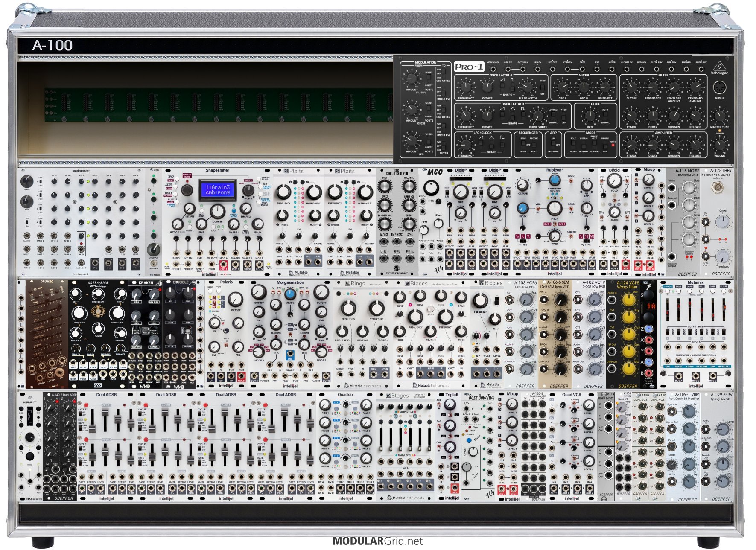Viewport: 756px width, 550px height.
Task: Flip the Pro-1 Sequencer Record/Play switch
Action: pyautogui.click(x=534, y=145)
